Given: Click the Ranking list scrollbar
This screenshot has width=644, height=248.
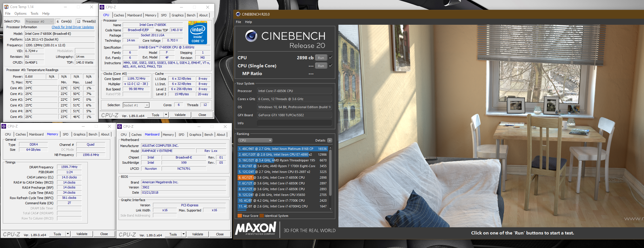Looking at the screenshot, I should click(330, 173).
